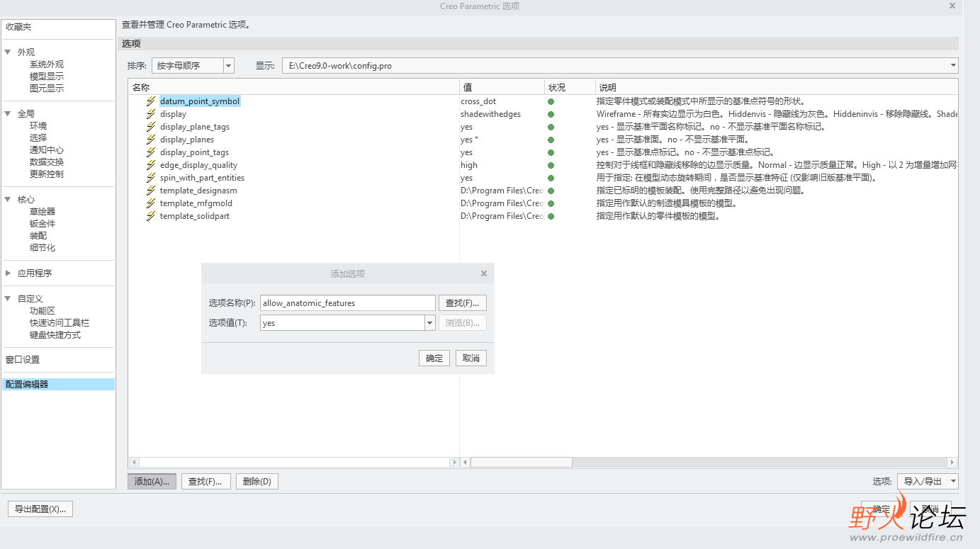Click 添加(A)... button below the list
This screenshot has width=980, height=549.
(152, 482)
